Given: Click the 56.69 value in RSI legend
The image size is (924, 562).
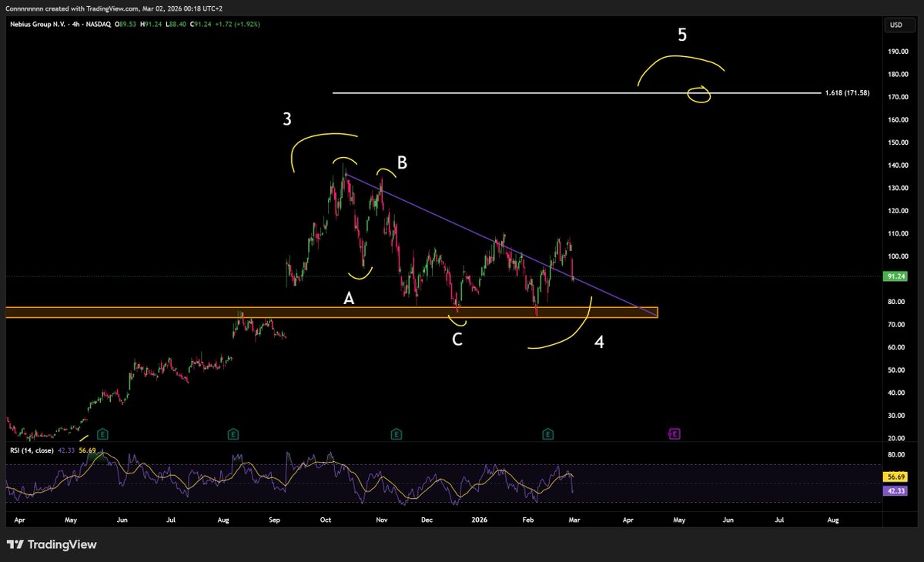Looking at the screenshot, I should pos(86,452).
